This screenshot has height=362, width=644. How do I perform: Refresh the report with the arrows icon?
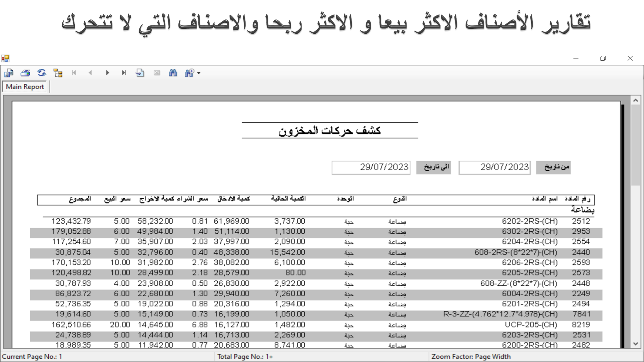click(42, 73)
